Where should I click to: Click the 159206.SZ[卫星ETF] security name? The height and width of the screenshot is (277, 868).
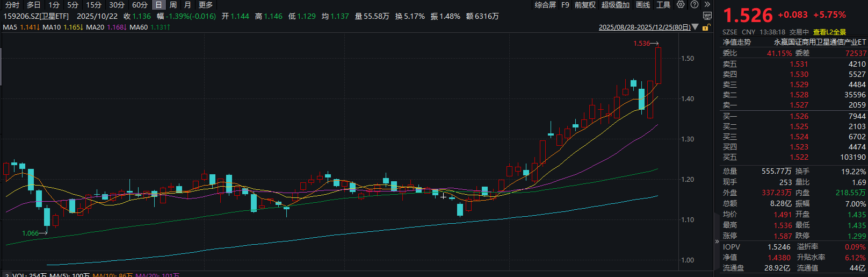[37, 17]
